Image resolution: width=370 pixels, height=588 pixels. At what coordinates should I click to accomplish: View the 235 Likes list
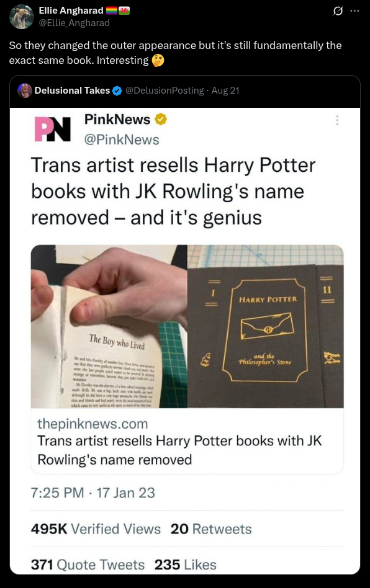pyautogui.click(x=186, y=565)
